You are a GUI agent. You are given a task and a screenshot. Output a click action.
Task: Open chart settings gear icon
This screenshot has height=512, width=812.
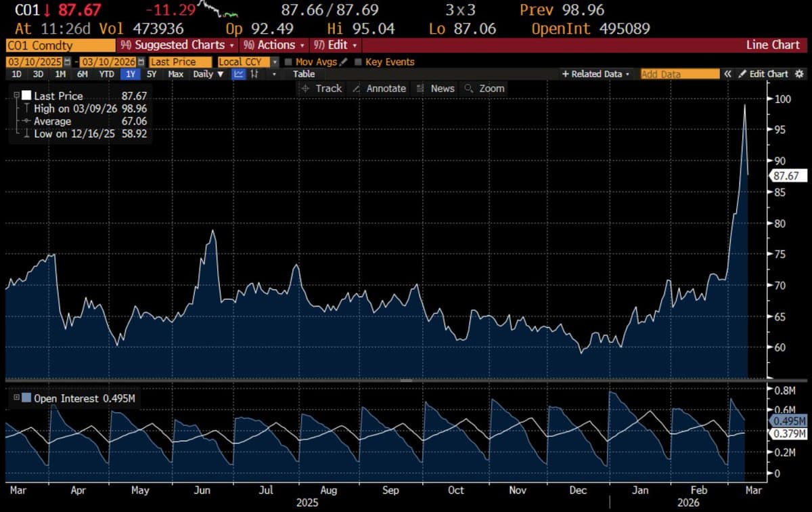[x=799, y=74]
